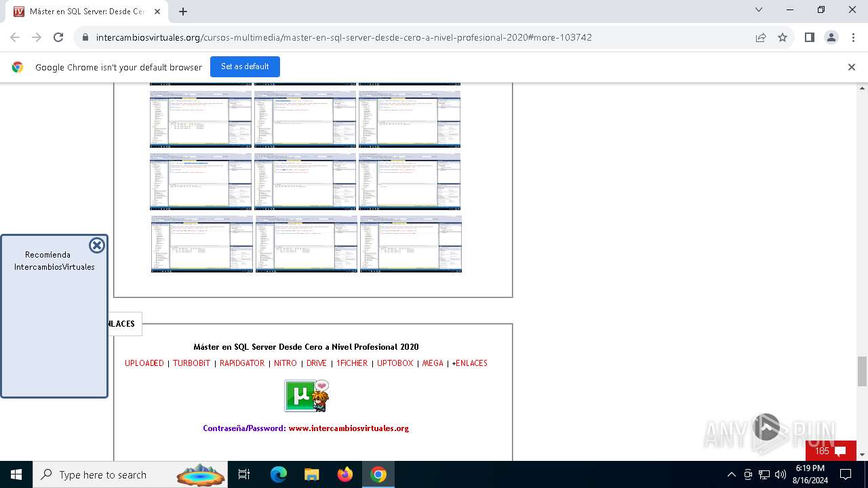The height and width of the screenshot is (488, 868).
Task: Click the address bar URL
Action: pos(344,37)
